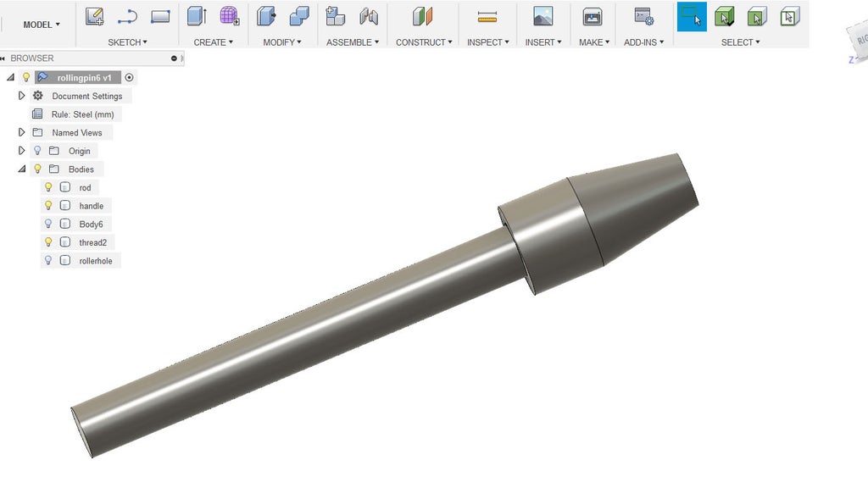Open the SELECT dropdown menu

740,42
